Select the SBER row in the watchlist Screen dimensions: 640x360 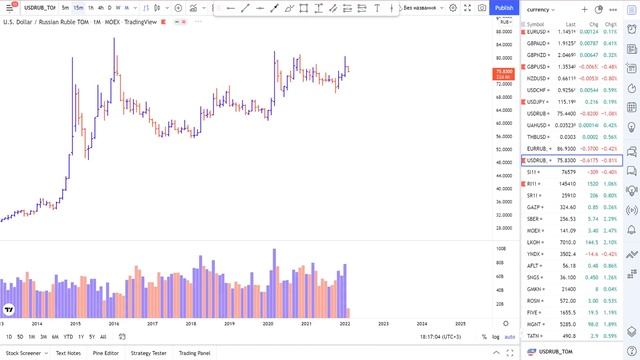pyautogui.click(x=571, y=219)
